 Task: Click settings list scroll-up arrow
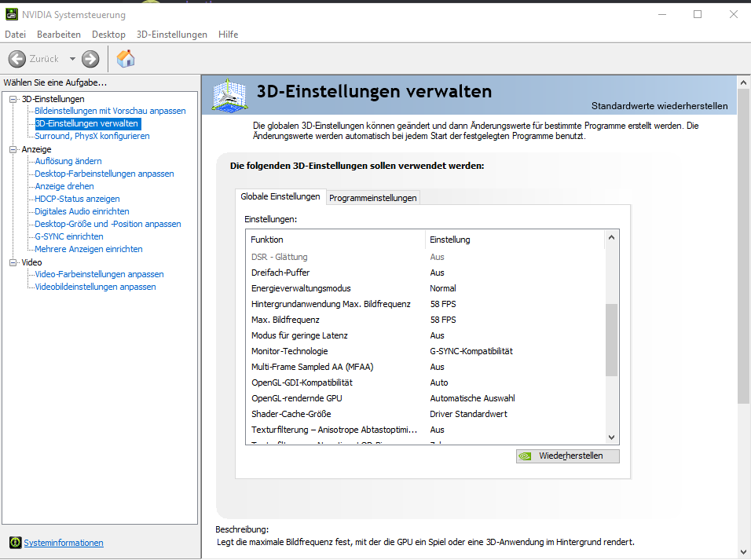tap(611, 237)
